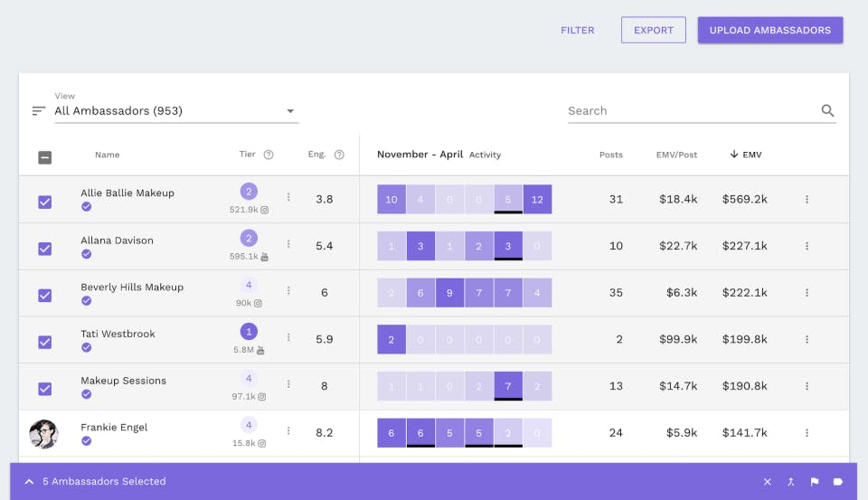The image size is (868, 500).
Task: Click the Export button
Action: [653, 30]
